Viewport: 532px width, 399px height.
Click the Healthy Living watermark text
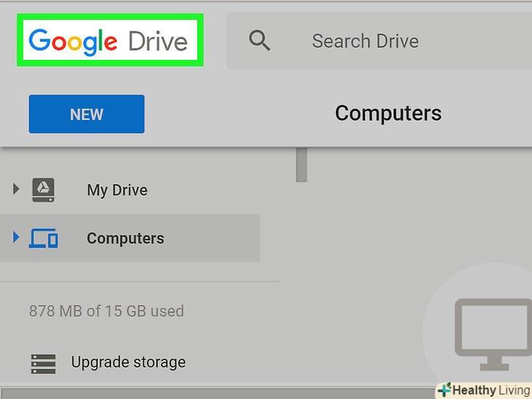(490, 390)
